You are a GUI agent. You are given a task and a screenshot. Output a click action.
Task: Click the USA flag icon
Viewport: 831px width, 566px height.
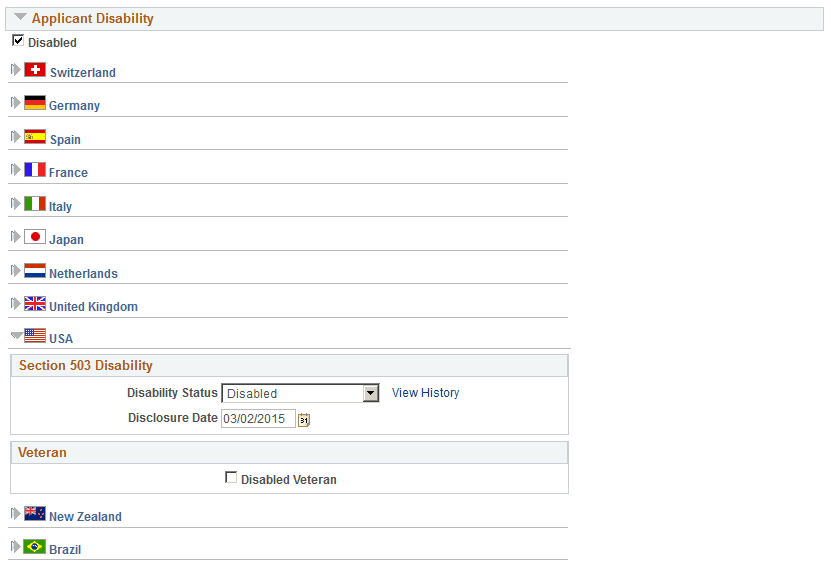pos(35,335)
